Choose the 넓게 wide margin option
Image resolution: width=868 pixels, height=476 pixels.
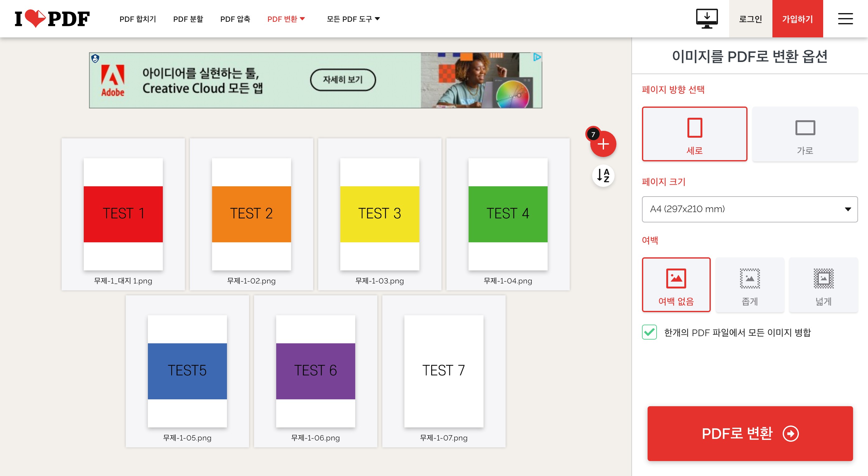(x=823, y=285)
